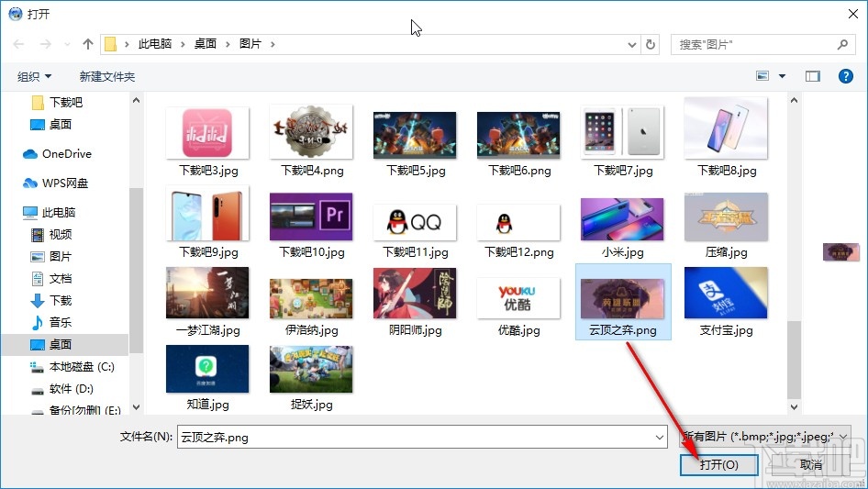This screenshot has height=489, width=868.
Task: Click the 打开(O) button
Action: [x=718, y=465]
